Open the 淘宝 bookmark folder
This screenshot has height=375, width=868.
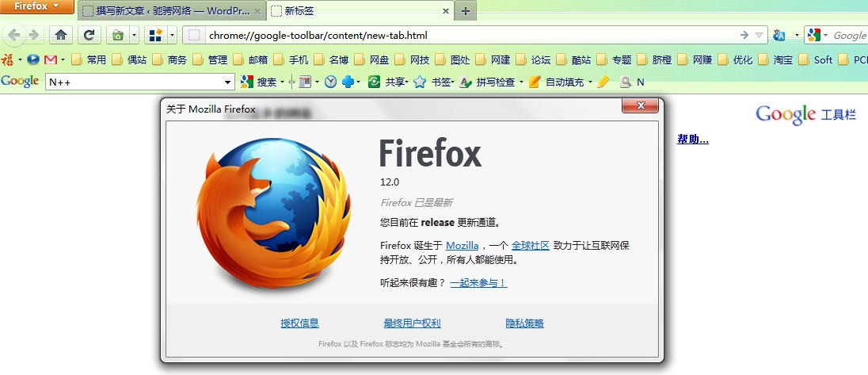coord(776,59)
